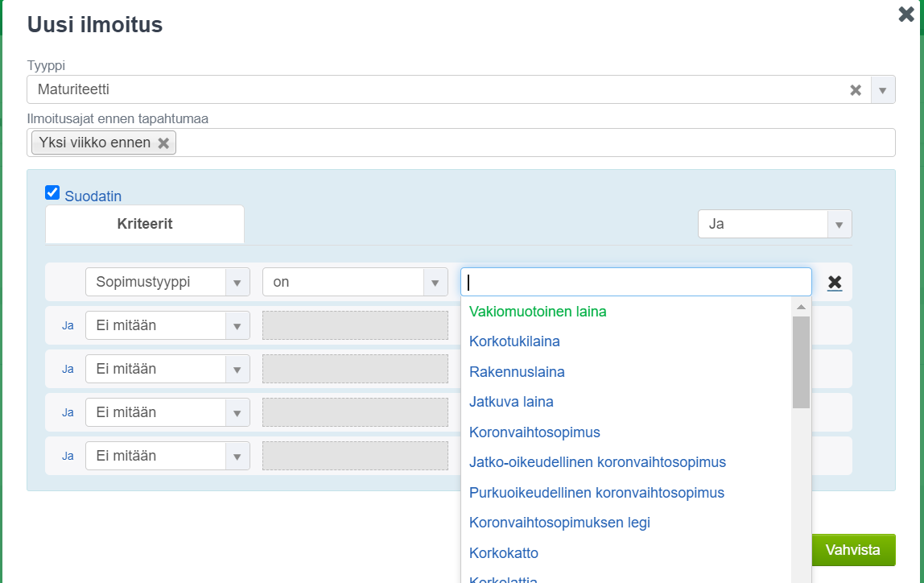Remove the 'Yksi viikko ennen' tag
This screenshot has width=924, height=583.
point(163,143)
